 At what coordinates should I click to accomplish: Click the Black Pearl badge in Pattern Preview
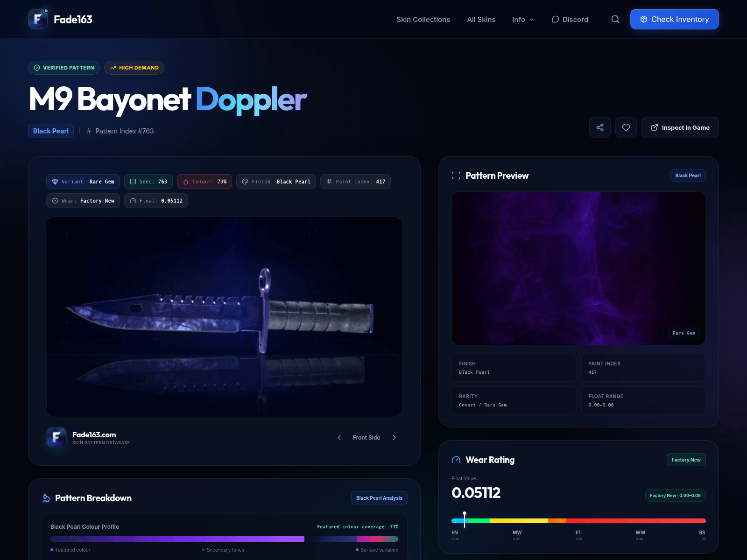(x=688, y=175)
